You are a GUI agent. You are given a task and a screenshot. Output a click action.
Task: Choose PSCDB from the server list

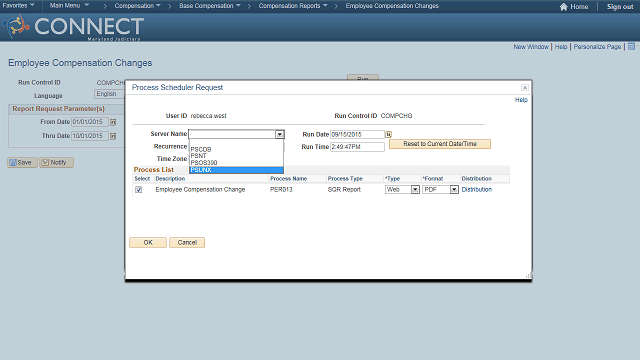[236, 149]
